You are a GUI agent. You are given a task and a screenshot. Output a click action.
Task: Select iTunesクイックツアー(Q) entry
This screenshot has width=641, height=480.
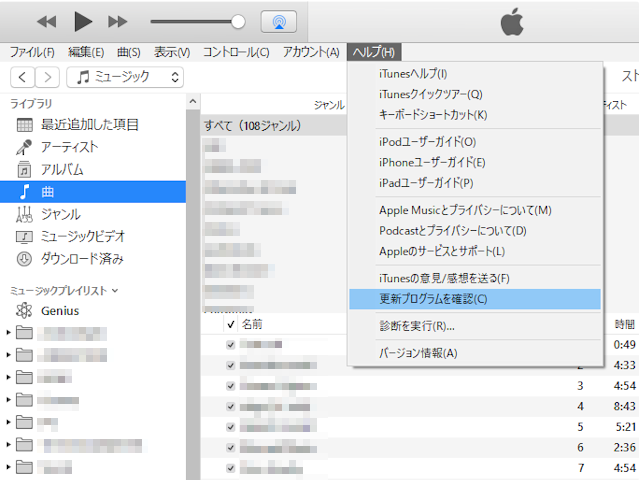click(x=475, y=94)
